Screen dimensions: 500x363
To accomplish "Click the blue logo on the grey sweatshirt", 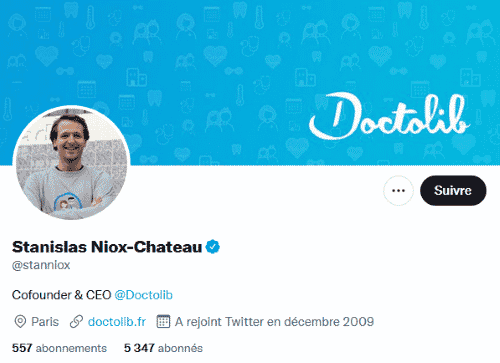I will point(68,202).
